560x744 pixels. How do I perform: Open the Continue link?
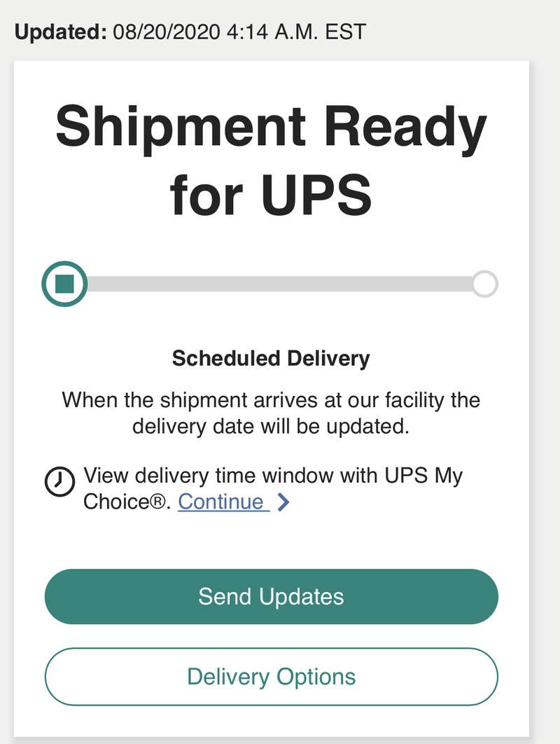[x=223, y=502]
